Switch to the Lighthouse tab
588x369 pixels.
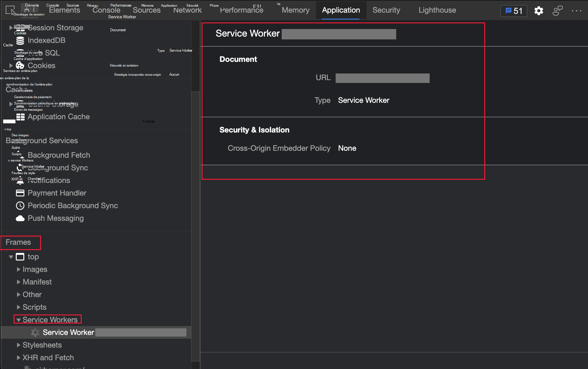pyautogui.click(x=437, y=10)
